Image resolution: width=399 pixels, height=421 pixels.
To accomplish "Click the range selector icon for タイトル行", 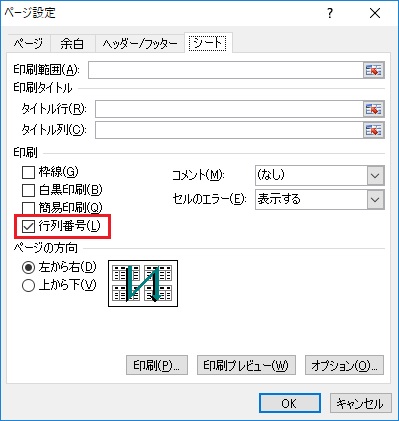I will tap(374, 109).
